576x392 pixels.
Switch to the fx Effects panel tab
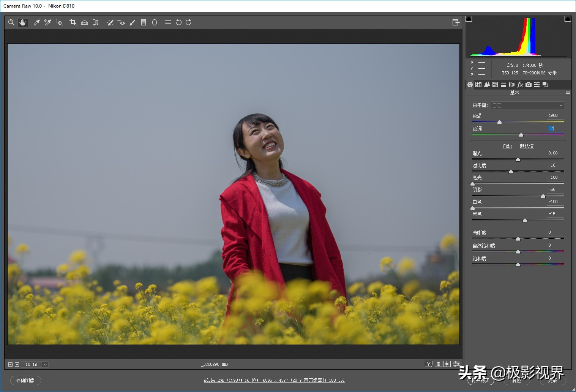pyautogui.click(x=520, y=85)
